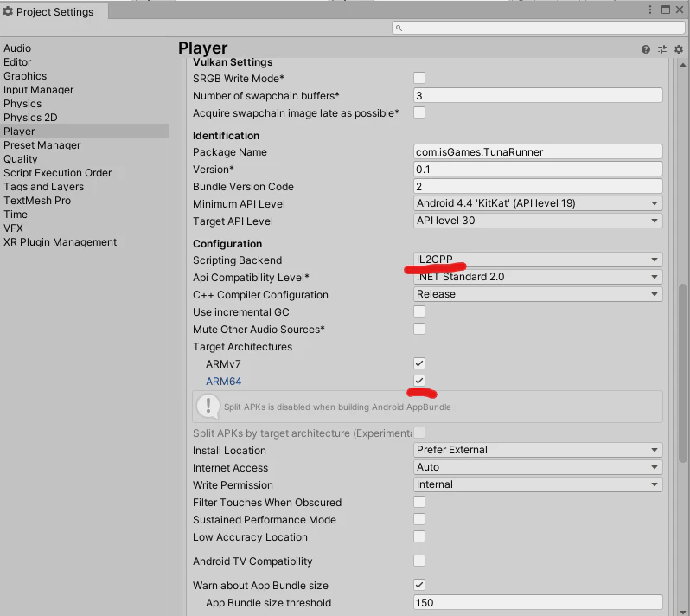Maximize the Project Settings window
Viewport: 690px width, 616px height.
[666, 10]
